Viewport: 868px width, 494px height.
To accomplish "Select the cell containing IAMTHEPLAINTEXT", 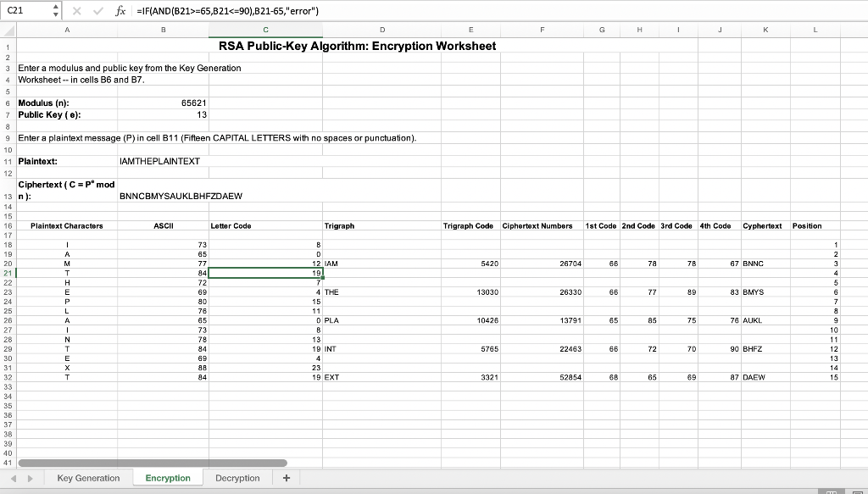I will (161, 161).
